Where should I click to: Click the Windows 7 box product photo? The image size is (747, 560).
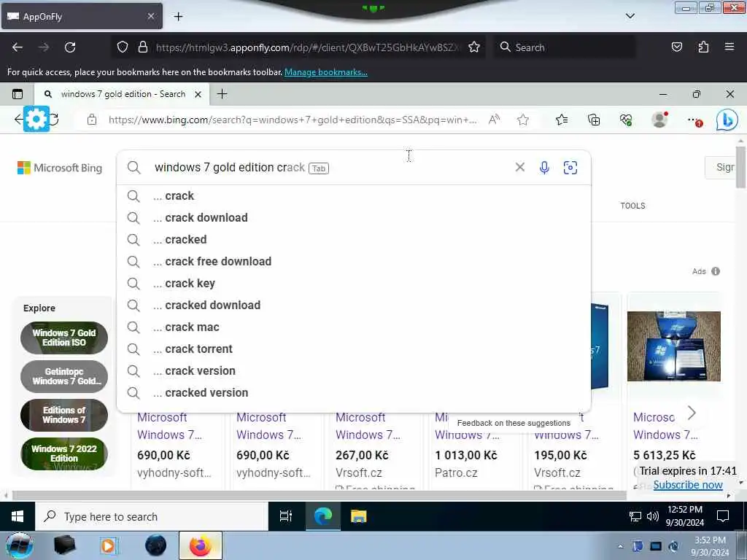click(x=673, y=346)
